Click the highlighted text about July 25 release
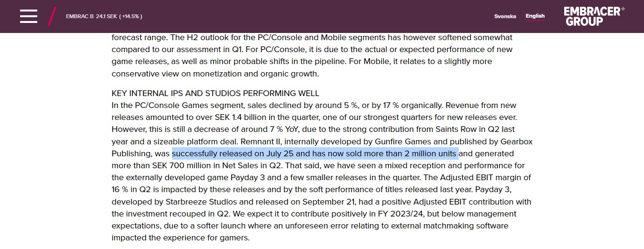Image resolution: width=644 pixels, height=249 pixels. (315, 153)
